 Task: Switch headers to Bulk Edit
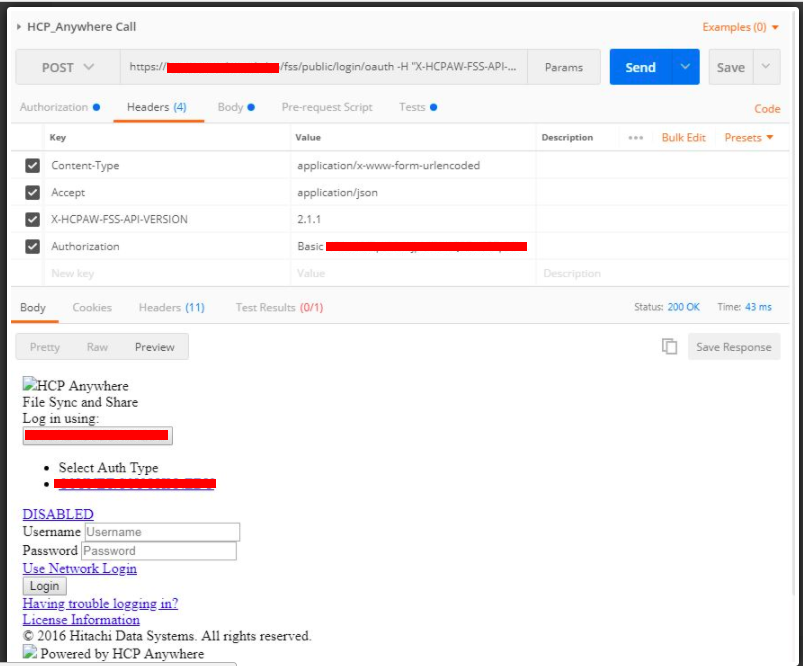pos(683,137)
